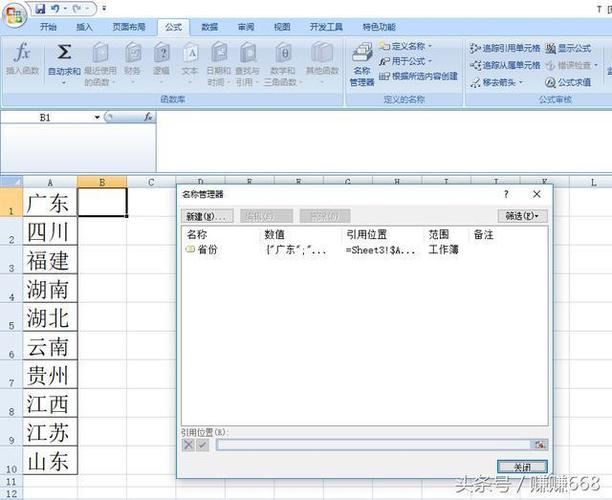Image resolution: width=612 pixels, height=500 pixels.
Task: Switch to the Page Layout (页面布局) tab
Action: click(129, 27)
